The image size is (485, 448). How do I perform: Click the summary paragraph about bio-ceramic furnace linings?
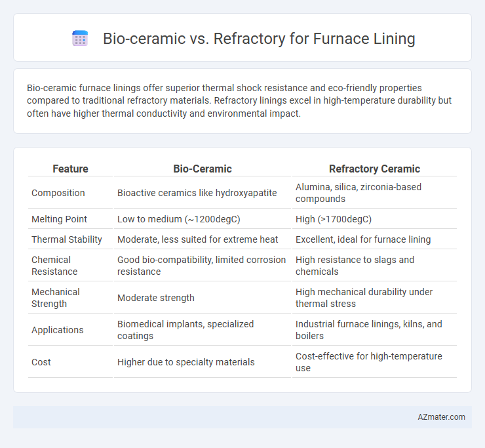pyautogui.click(x=239, y=100)
